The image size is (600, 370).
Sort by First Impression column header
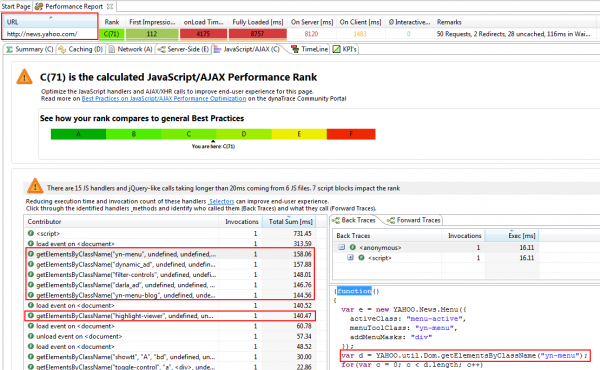point(152,22)
